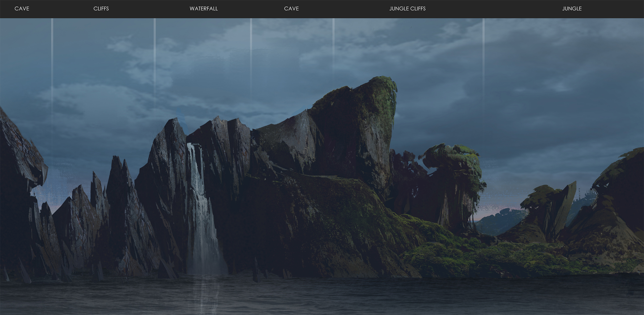Click the JUNGLE label in header

point(572,9)
